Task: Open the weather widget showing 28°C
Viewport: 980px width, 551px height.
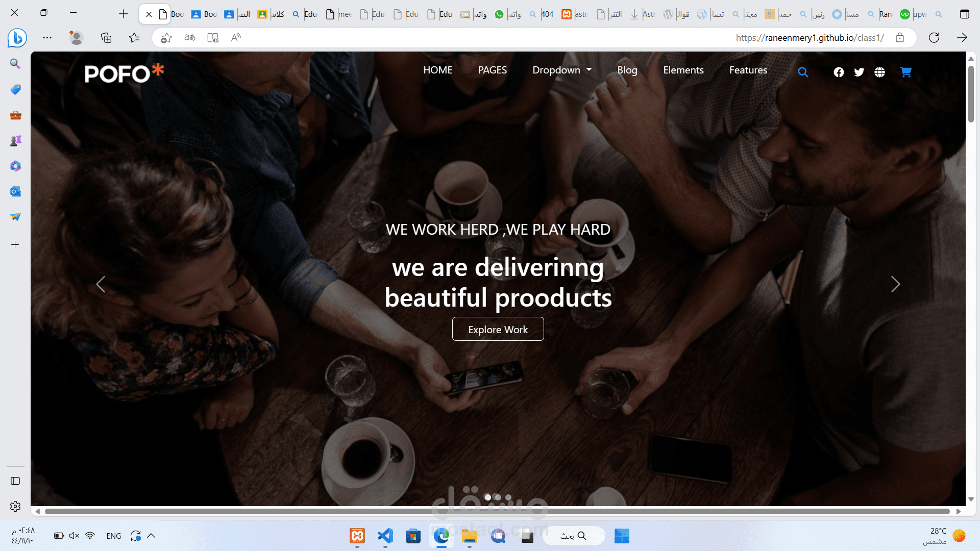Action: (943, 536)
